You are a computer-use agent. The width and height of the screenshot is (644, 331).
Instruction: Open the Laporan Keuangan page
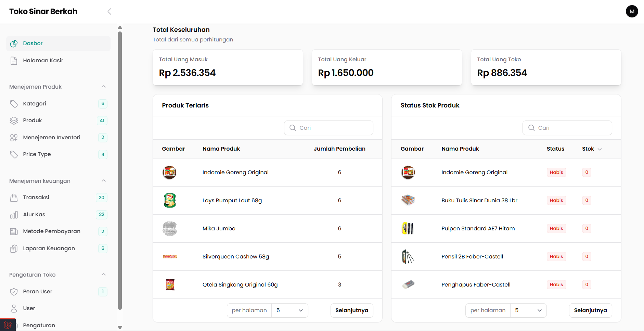(x=58, y=249)
